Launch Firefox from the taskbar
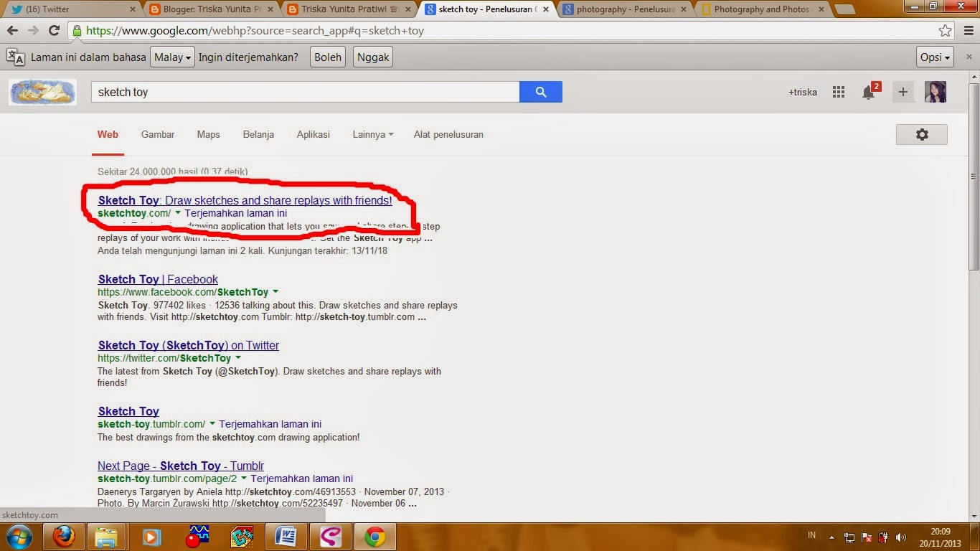 click(65, 537)
